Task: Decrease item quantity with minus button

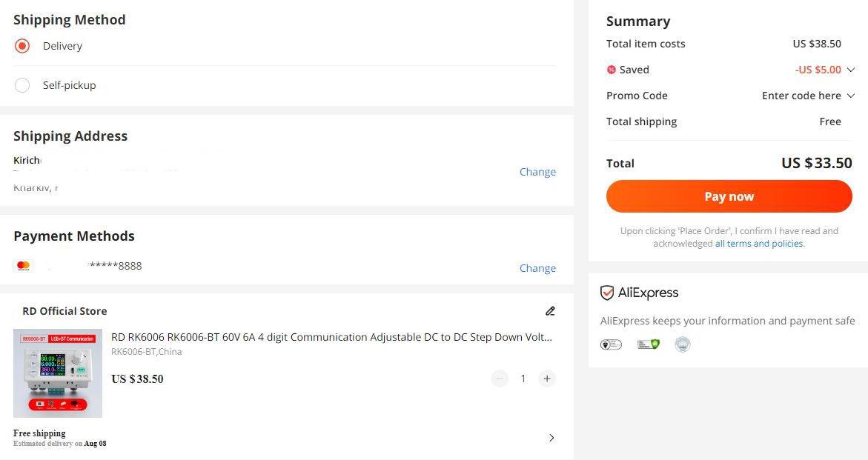Action: 500,379
